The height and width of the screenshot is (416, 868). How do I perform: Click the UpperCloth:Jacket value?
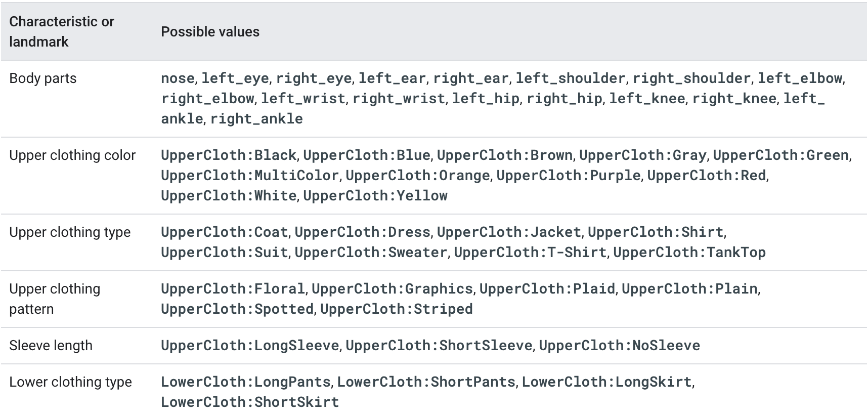pyautogui.click(x=508, y=232)
